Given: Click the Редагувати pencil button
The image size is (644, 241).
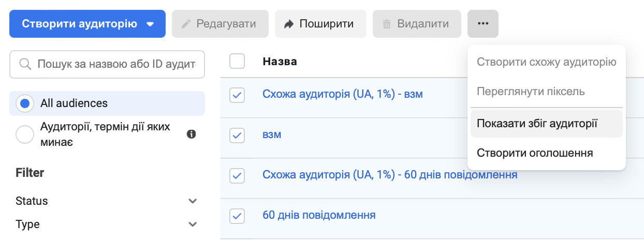Looking at the screenshot, I should (x=220, y=24).
